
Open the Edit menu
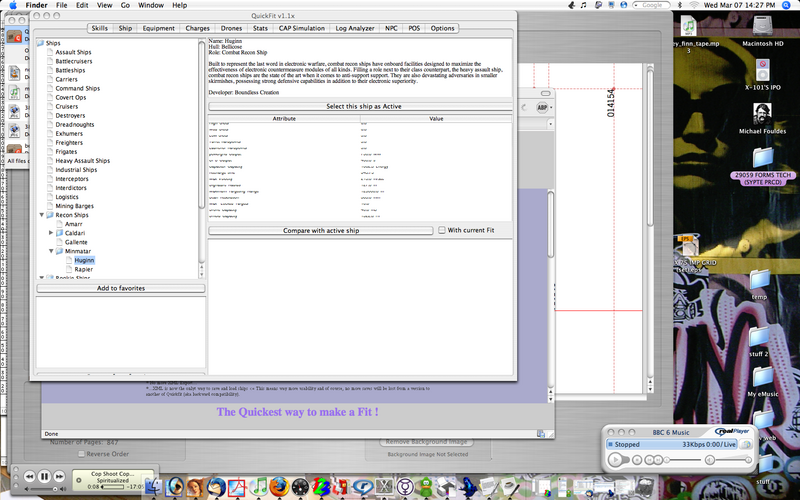[x=82, y=5]
